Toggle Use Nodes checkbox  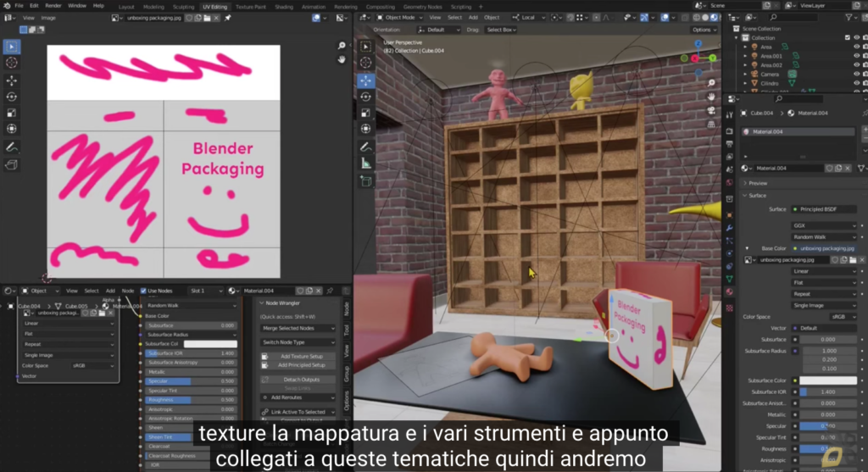tap(143, 291)
